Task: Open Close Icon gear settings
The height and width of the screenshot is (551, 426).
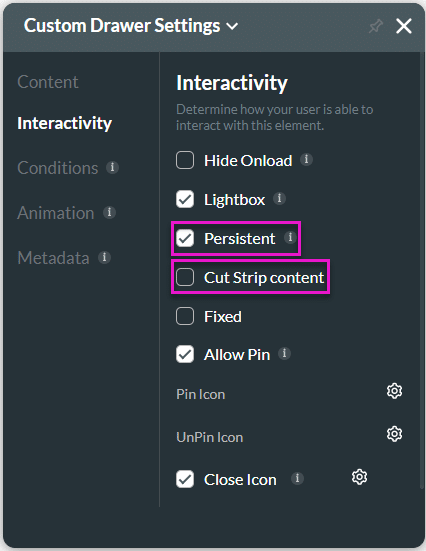Action: [359, 477]
